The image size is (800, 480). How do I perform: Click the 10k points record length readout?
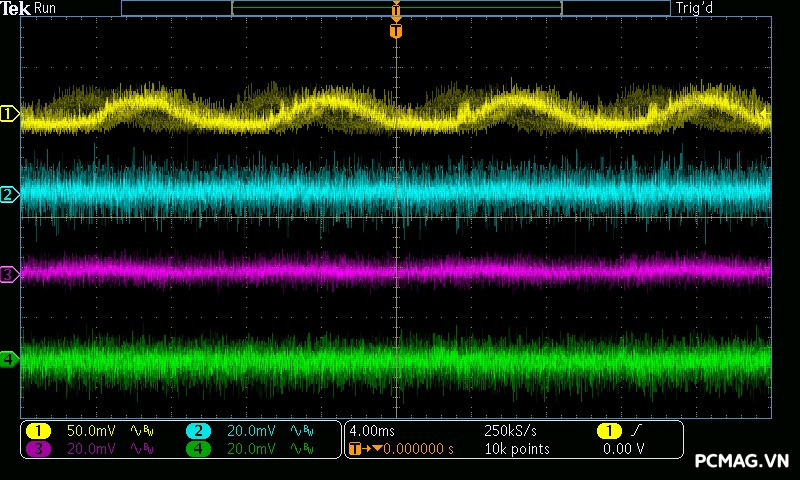click(517, 450)
